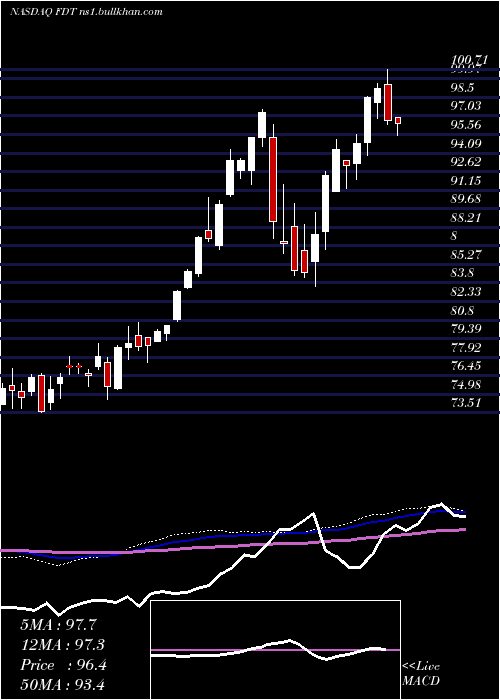Select the 89.68 axis value
This screenshot has height=700, width=500.
[466, 199]
